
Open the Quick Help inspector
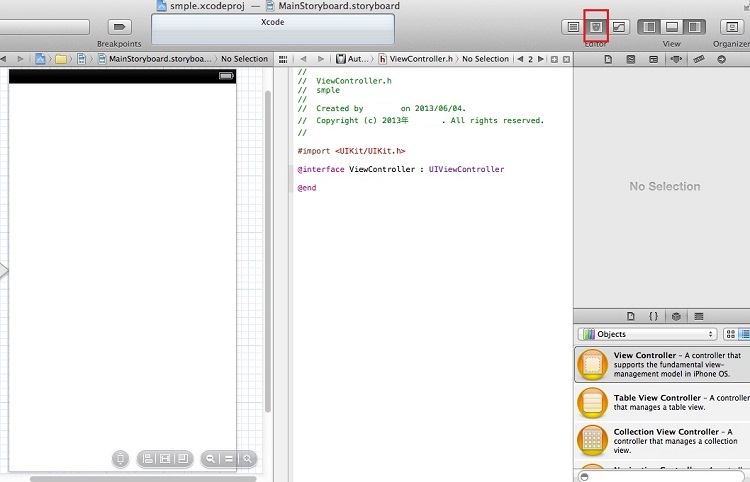click(x=631, y=59)
